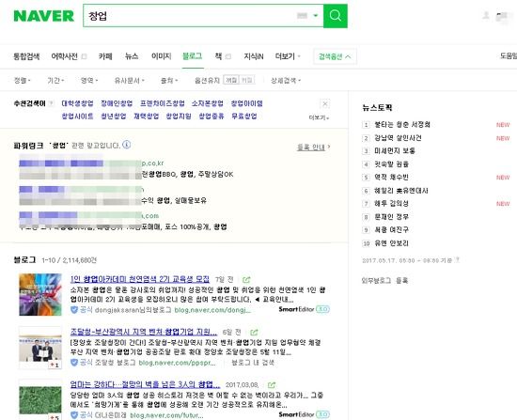This screenshot has width=517, height=420.
Task: Open news topic 유엔 안보리
Action: (391, 243)
